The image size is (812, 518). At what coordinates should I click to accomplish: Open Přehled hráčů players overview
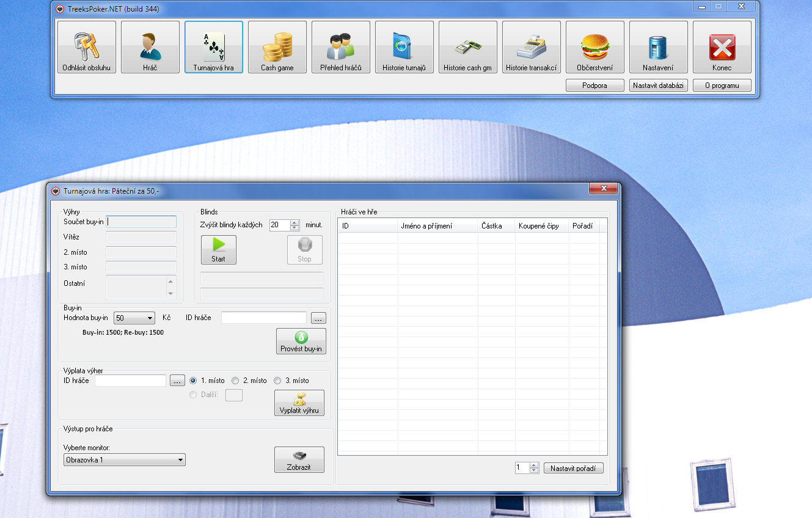340,47
